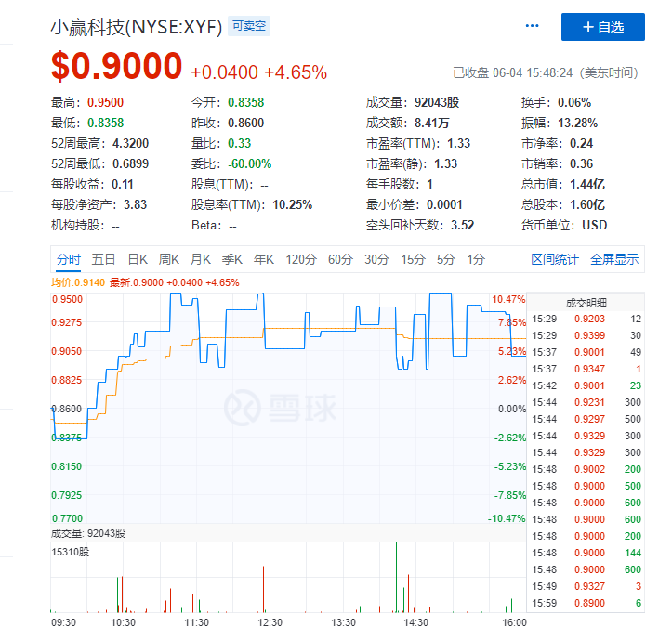
Task: Select the 60分 interval tab
Action: 340,259
